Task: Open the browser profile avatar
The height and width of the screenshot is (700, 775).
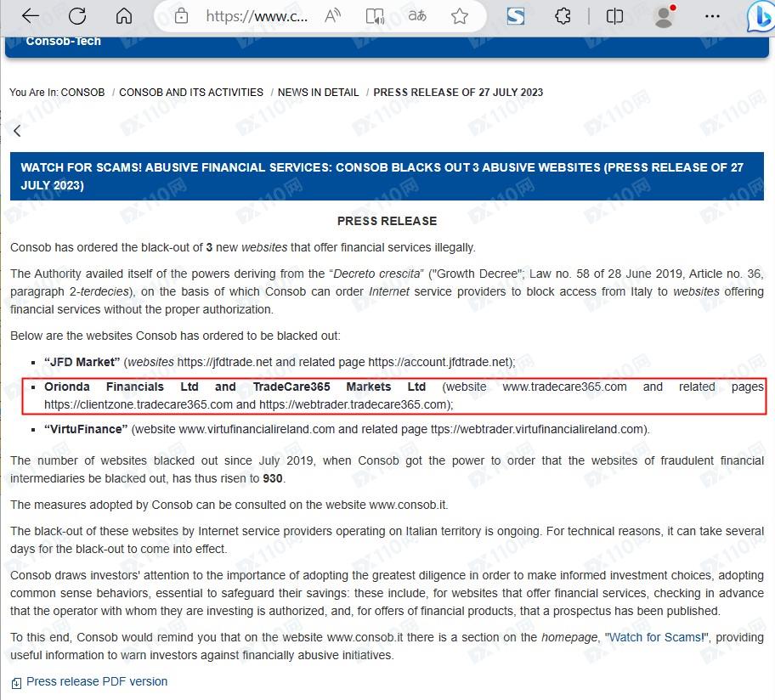Action: 665,16
